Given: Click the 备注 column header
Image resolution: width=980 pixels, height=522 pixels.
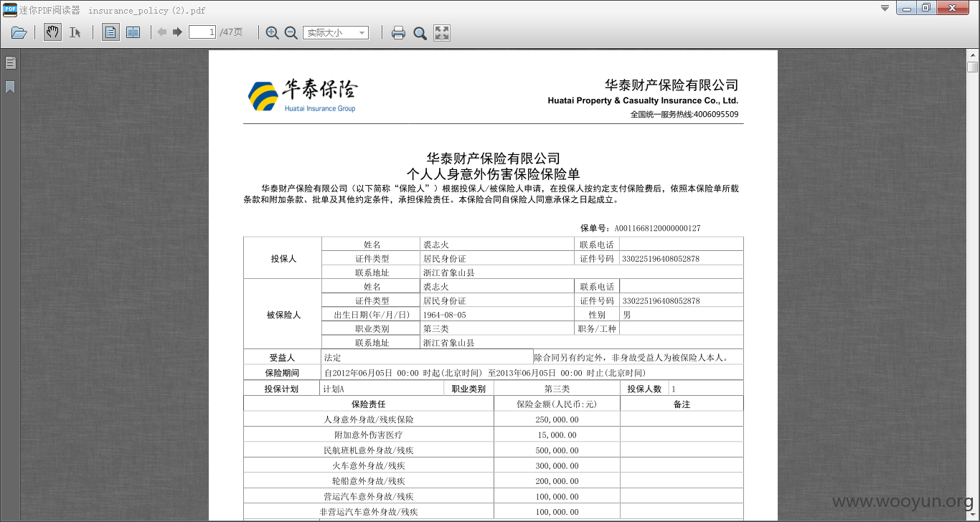Looking at the screenshot, I should pos(682,404).
